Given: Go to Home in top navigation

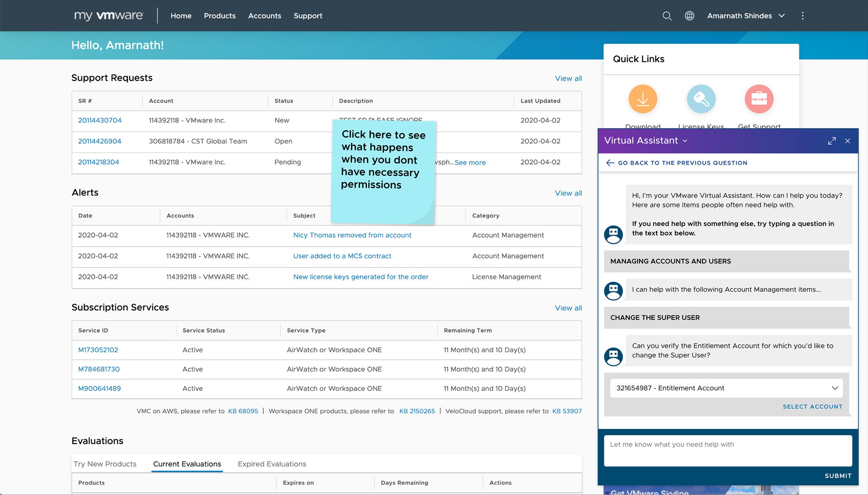Looking at the screenshot, I should (181, 16).
